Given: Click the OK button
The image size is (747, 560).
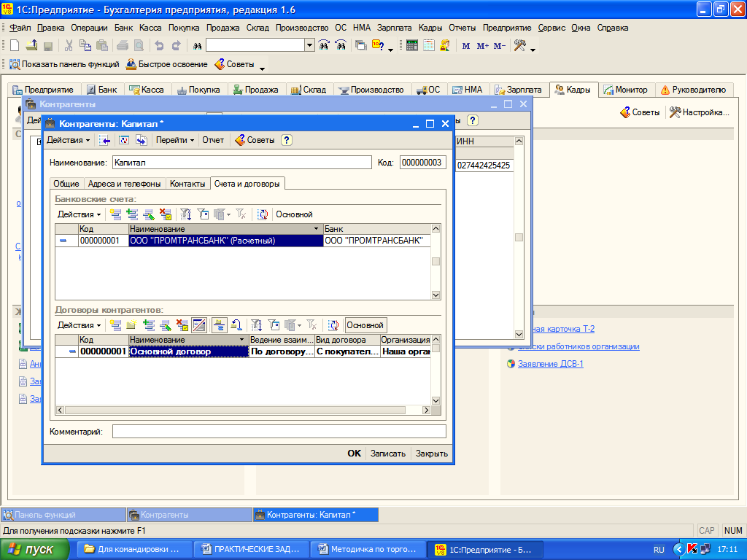Looking at the screenshot, I should pos(354,454).
